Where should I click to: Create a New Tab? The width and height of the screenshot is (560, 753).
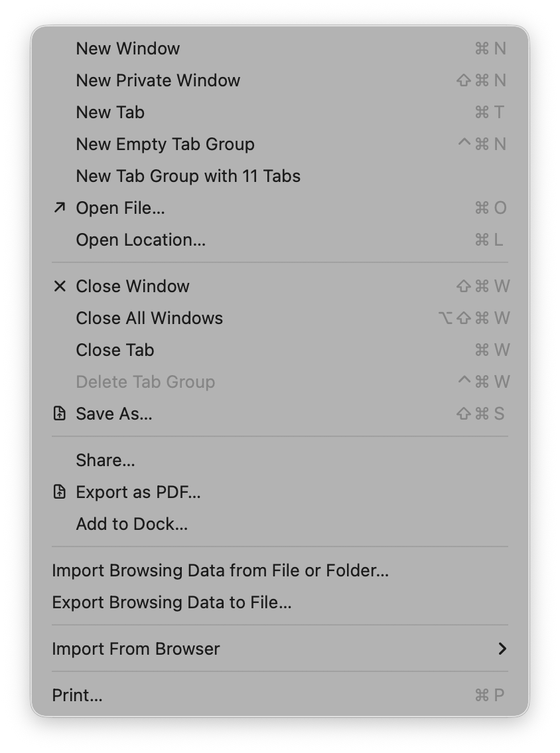110,112
